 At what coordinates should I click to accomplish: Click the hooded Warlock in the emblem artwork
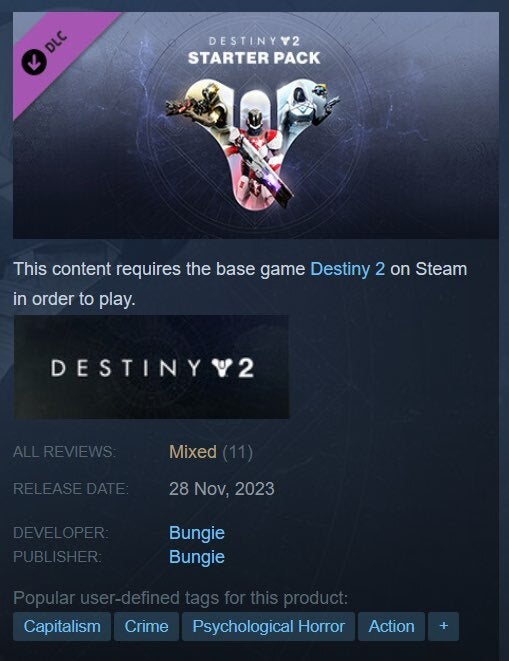pos(306,107)
